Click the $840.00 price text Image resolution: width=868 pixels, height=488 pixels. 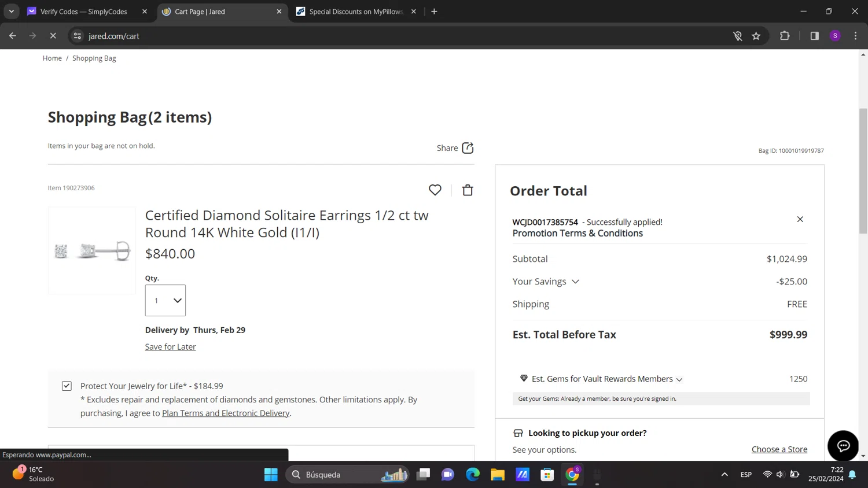170,253
